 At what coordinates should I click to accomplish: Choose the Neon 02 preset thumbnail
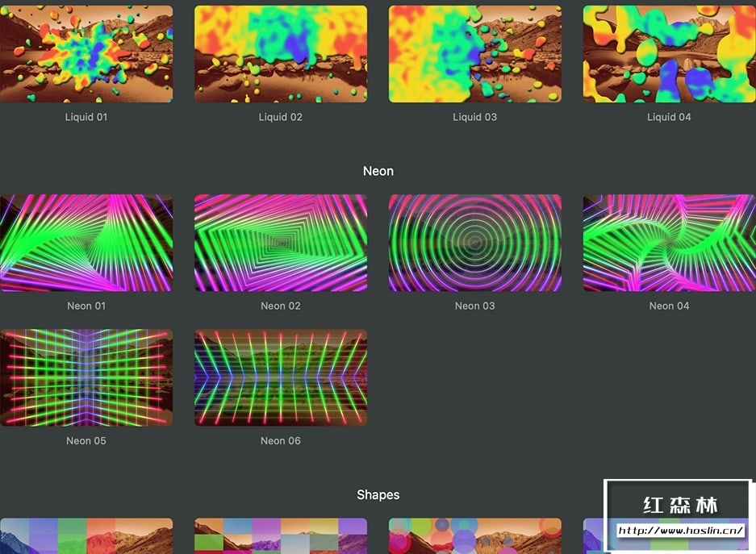(281, 243)
